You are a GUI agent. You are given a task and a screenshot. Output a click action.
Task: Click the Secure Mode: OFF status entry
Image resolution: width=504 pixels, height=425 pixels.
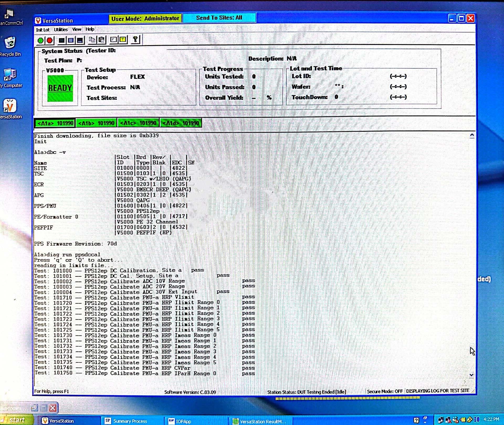coord(385,391)
